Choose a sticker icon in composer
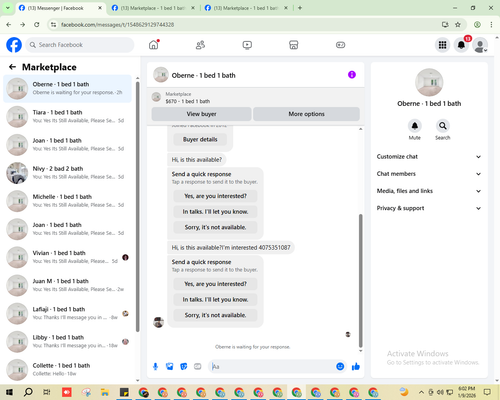The image size is (500, 400). pyautogui.click(x=184, y=367)
